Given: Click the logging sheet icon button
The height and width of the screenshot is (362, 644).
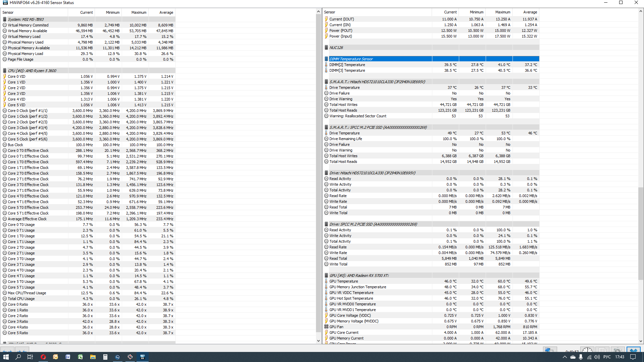Looking at the screenshot, I should [x=602, y=350].
